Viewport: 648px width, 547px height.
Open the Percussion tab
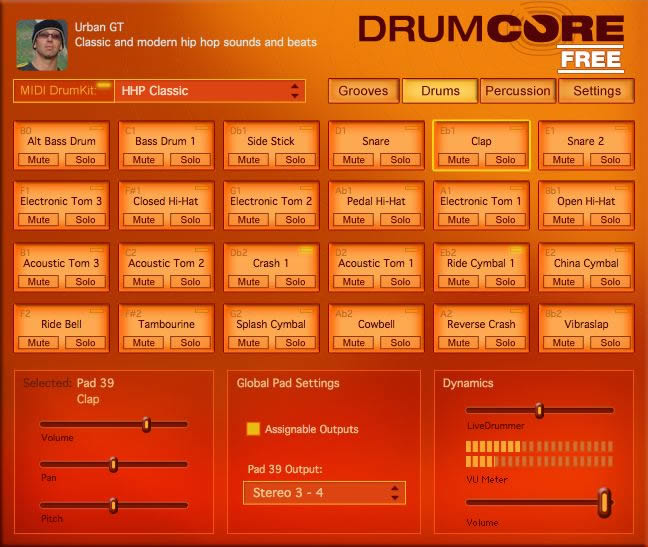[518, 91]
